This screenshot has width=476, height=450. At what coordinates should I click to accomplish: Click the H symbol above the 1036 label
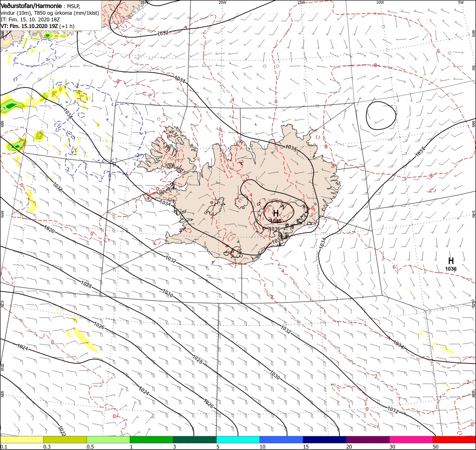451,261
